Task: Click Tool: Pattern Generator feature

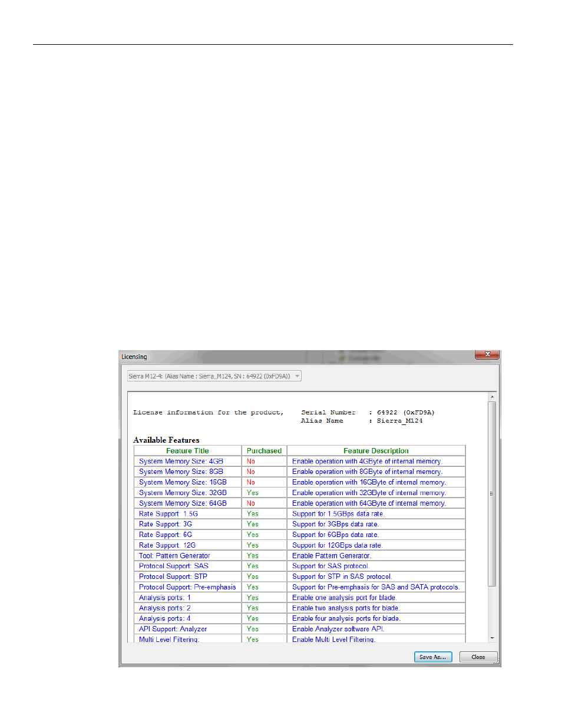Action: (x=174, y=556)
